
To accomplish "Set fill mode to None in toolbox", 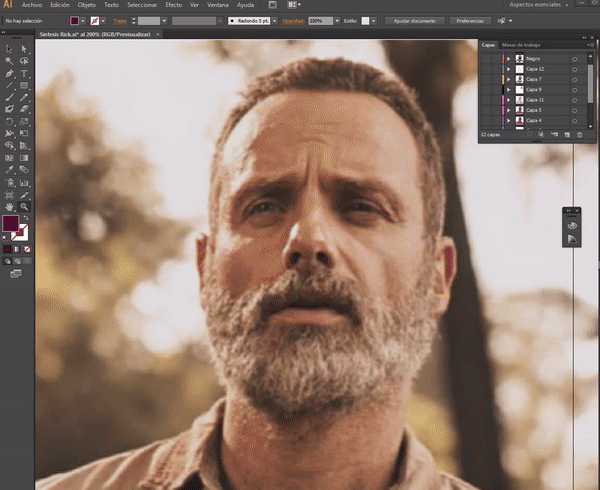I will coord(27,249).
